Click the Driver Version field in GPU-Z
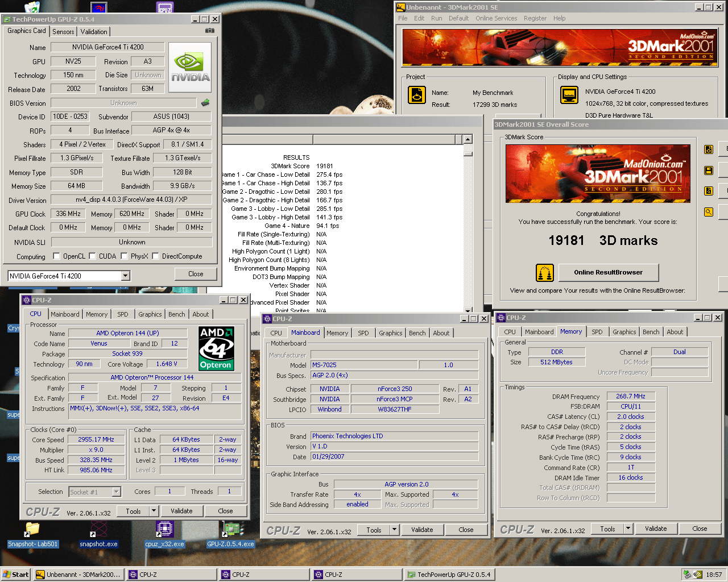Screen dimensions: 728x582 [131, 199]
